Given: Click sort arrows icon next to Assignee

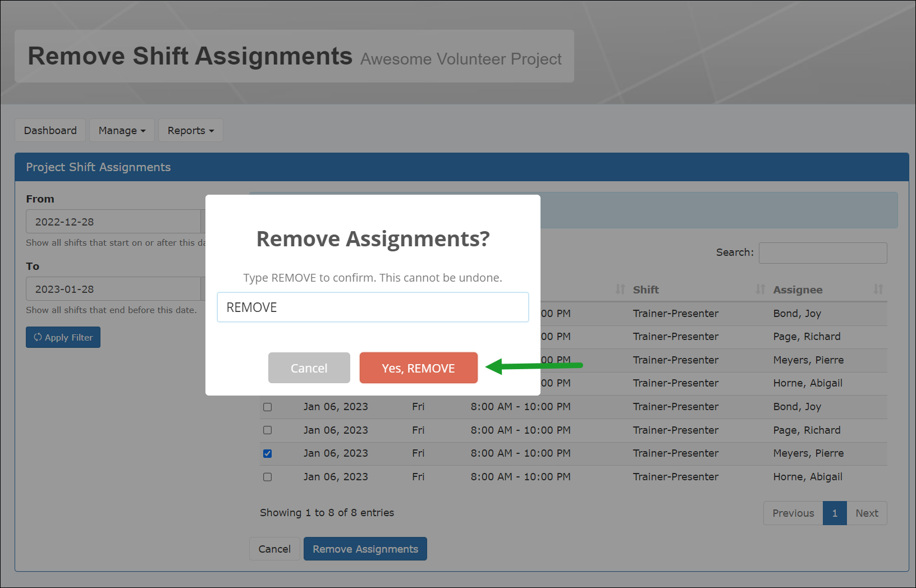Looking at the screenshot, I should coord(878,290).
